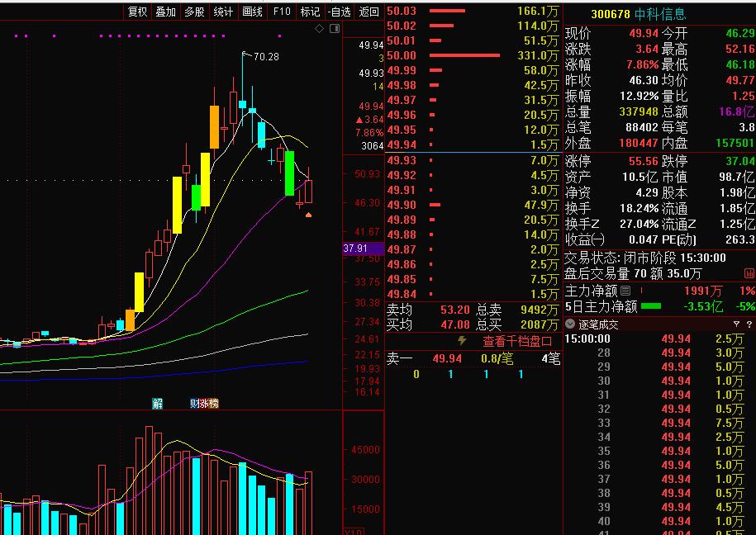Click the 45000 volume axis label

point(365,450)
